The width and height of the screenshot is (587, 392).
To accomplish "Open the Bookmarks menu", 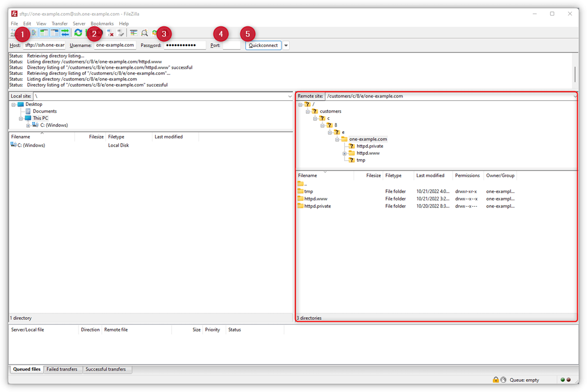I will click(x=102, y=23).
